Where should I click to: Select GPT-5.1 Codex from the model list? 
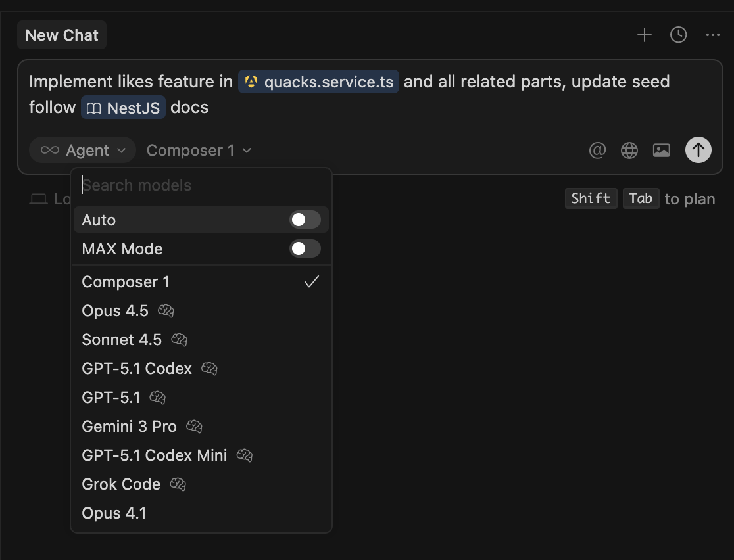tap(137, 368)
